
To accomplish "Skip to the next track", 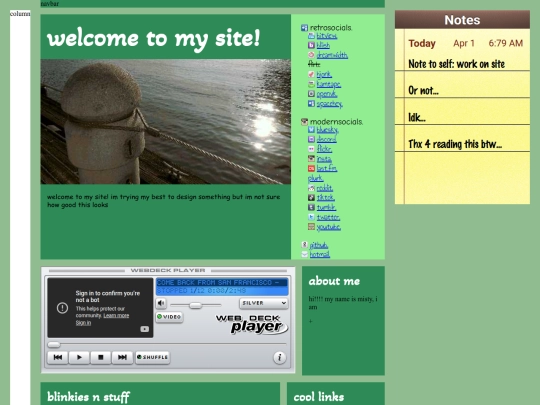I will coord(122,357).
